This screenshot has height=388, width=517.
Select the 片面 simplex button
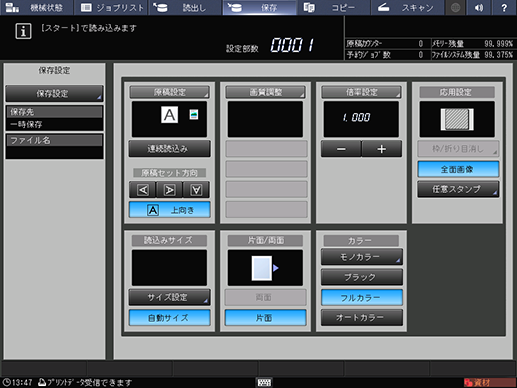click(x=265, y=318)
